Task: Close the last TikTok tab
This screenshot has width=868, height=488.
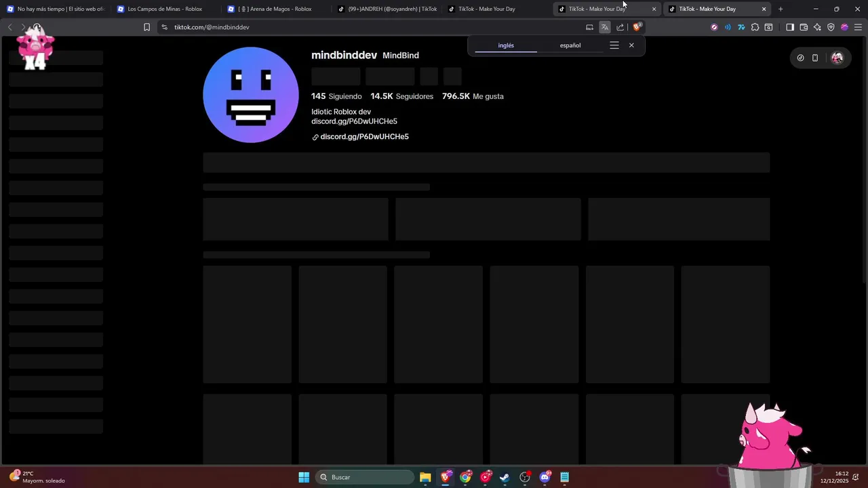Action: point(764,9)
